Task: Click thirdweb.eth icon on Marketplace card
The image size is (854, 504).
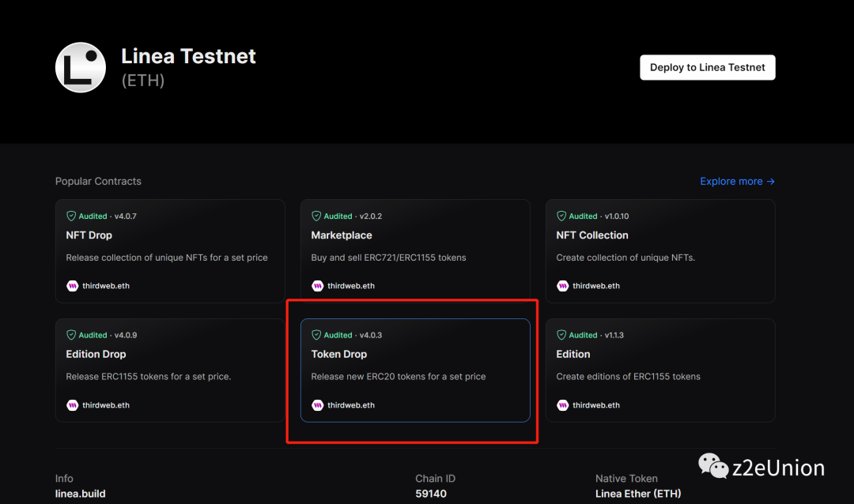Action: pyautogui.click(x=317, y=286)
